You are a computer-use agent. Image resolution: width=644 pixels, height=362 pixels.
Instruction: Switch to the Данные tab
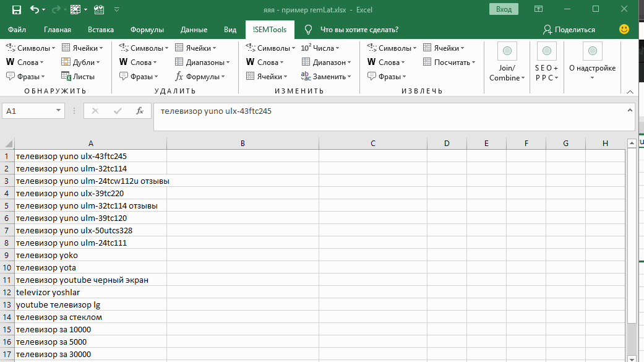(194, 30)
